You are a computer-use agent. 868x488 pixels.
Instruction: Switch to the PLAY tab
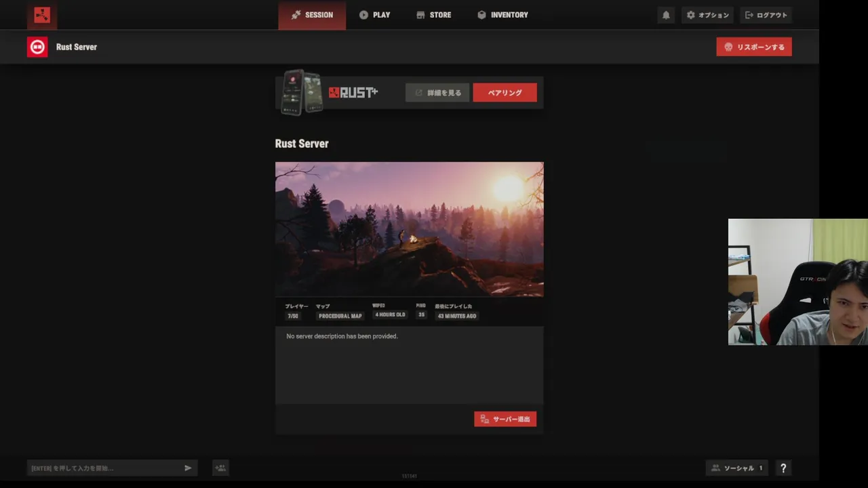coord(374,15)
